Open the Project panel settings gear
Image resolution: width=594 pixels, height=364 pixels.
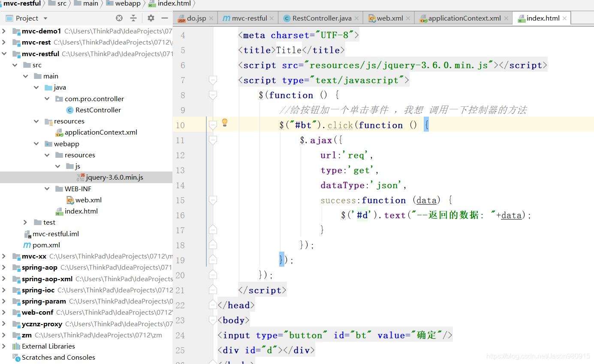tap(151, 18)
